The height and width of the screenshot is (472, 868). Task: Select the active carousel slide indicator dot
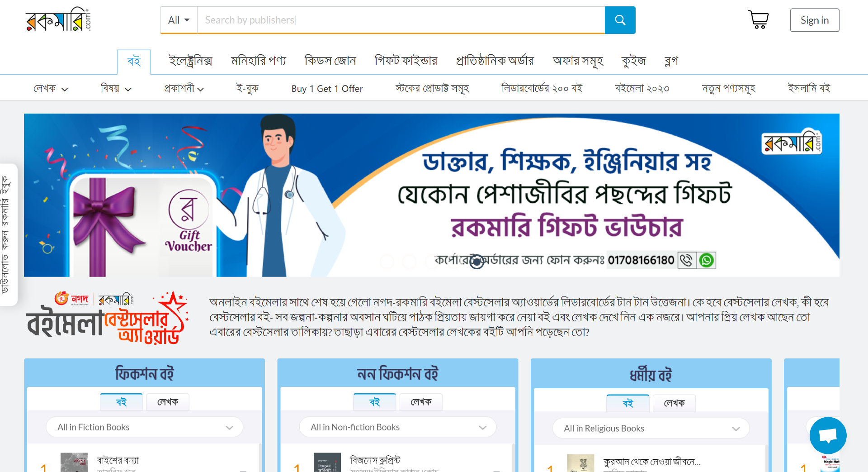476,262
